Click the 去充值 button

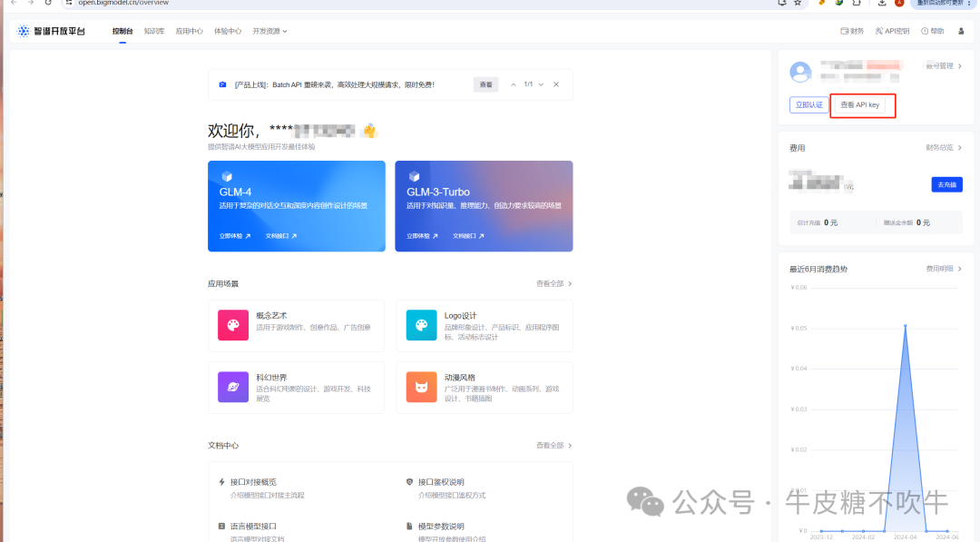tap(946, 185)
